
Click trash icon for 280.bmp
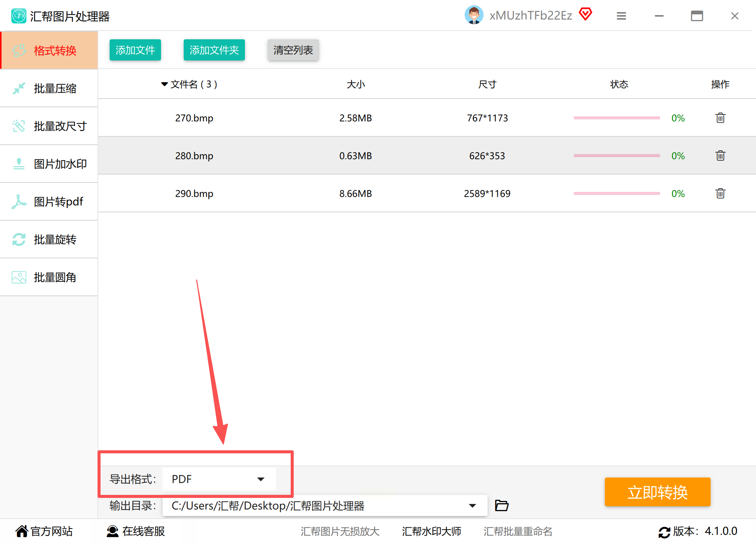(x=720, y=156)
